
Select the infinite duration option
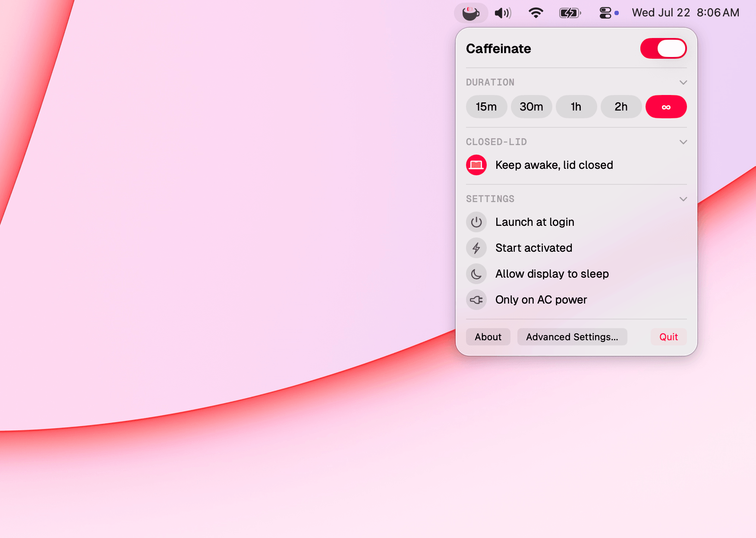[666, 107]
